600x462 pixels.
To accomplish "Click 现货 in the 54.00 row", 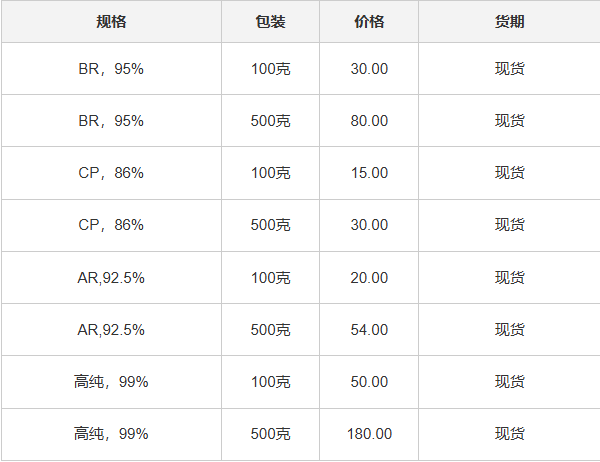I will [x=509, y=329].
